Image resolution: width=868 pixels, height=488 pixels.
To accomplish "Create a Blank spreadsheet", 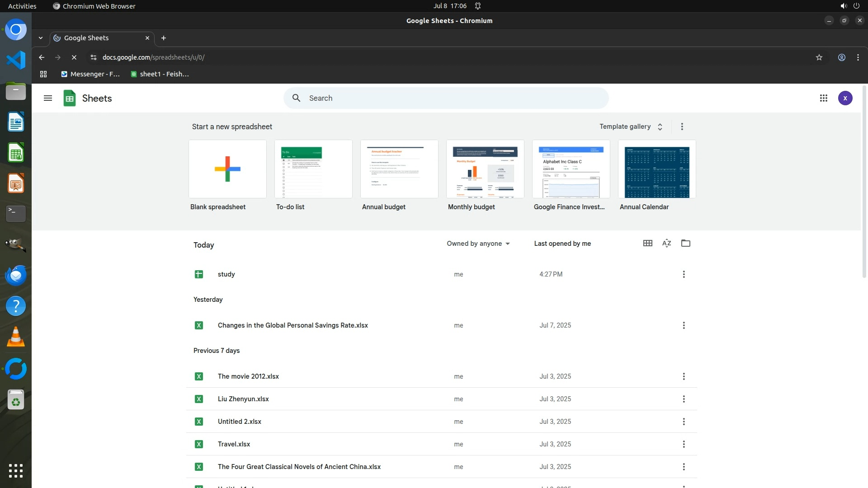I will tap(227, 169).
